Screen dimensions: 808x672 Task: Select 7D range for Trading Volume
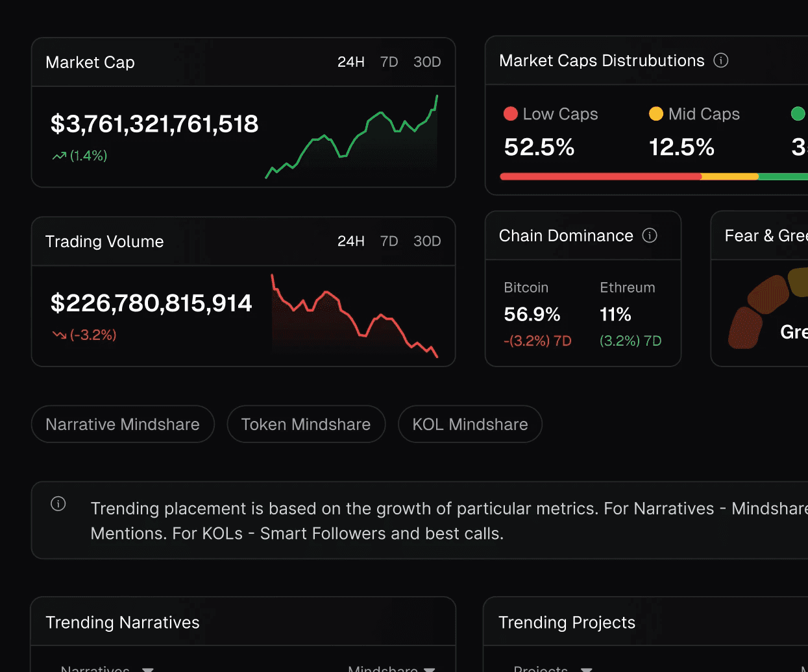click(x=389, y=241)
